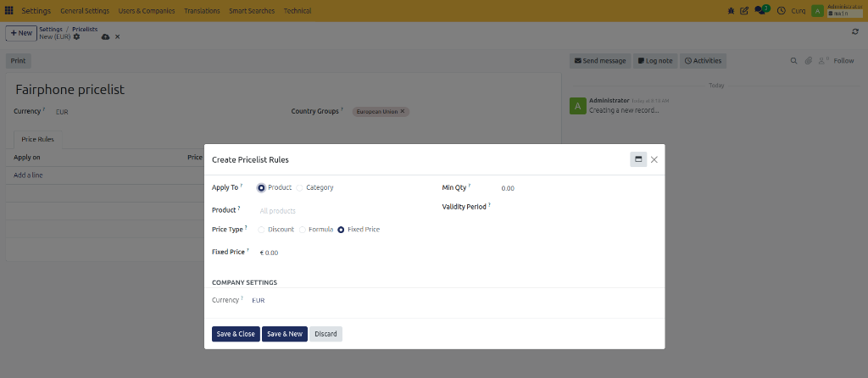
Task: Discard the new pricelist rule
Action: pos(325,334)
